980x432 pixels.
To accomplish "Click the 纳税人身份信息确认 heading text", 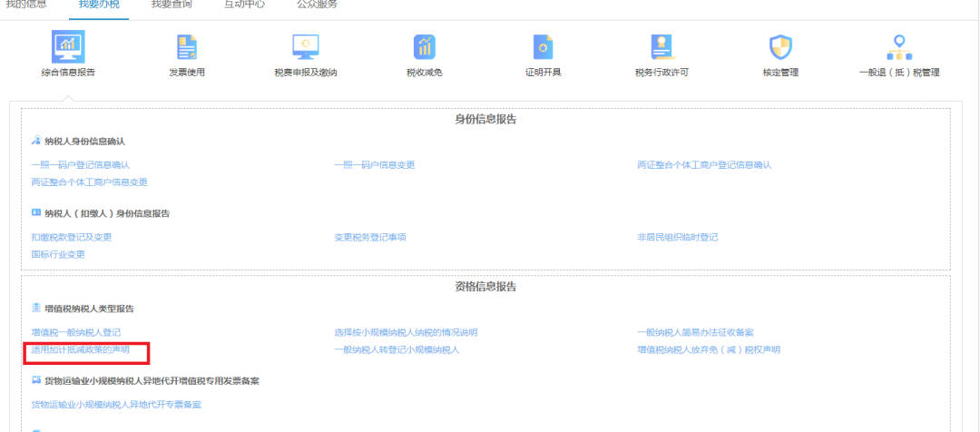I will (85, 142).
